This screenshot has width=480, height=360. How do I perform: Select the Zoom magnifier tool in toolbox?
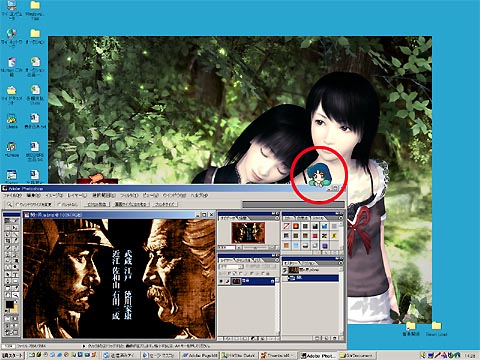(15, 295)
